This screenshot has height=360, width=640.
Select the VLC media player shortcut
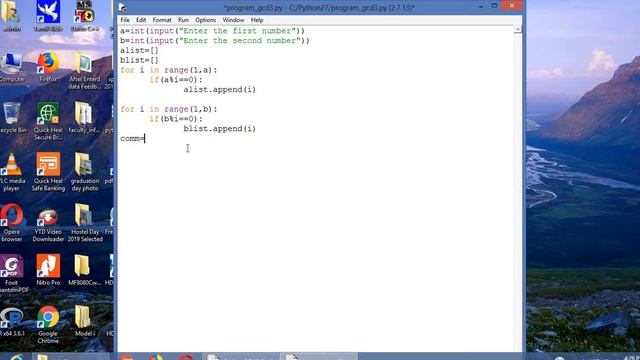(x=12, y=172)
